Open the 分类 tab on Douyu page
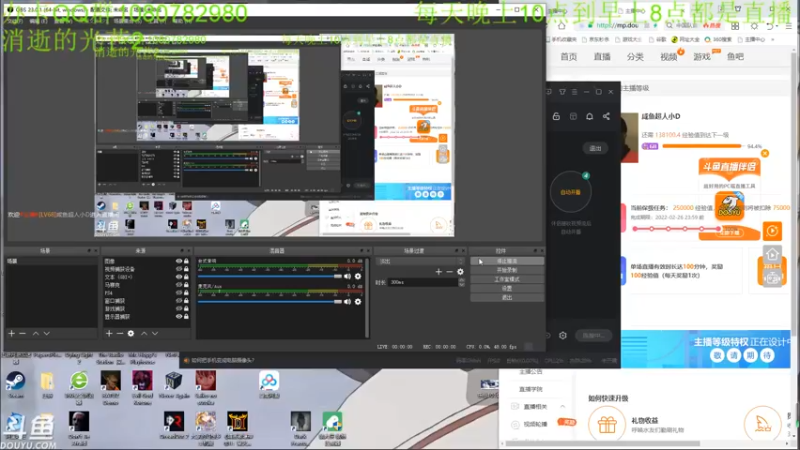 [635, 57]
